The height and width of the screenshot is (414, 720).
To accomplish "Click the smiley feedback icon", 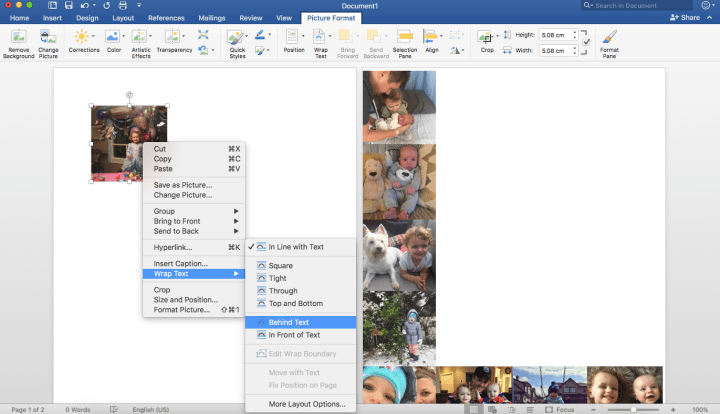I will [x=706, y=6].
